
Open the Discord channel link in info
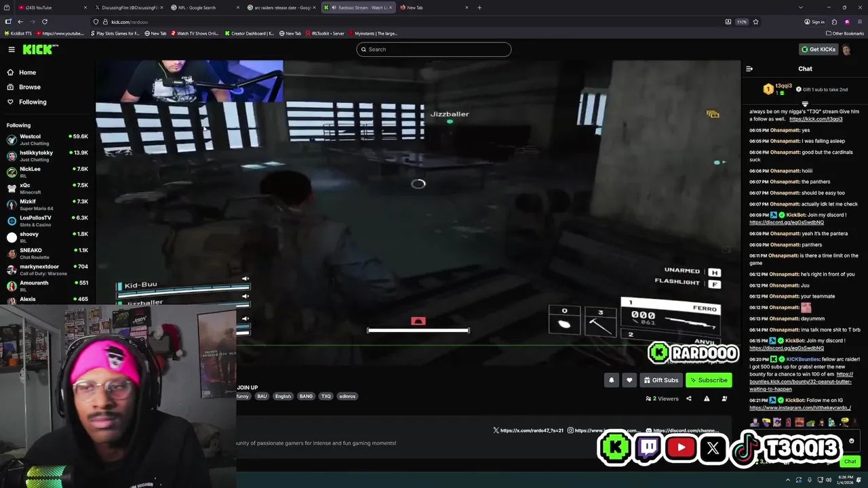(x=682, y=430)
